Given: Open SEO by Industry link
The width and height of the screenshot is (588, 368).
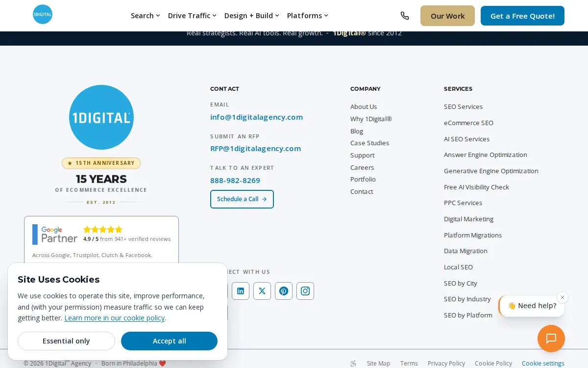Looking at the screenshot, I should tap(467, 299).
